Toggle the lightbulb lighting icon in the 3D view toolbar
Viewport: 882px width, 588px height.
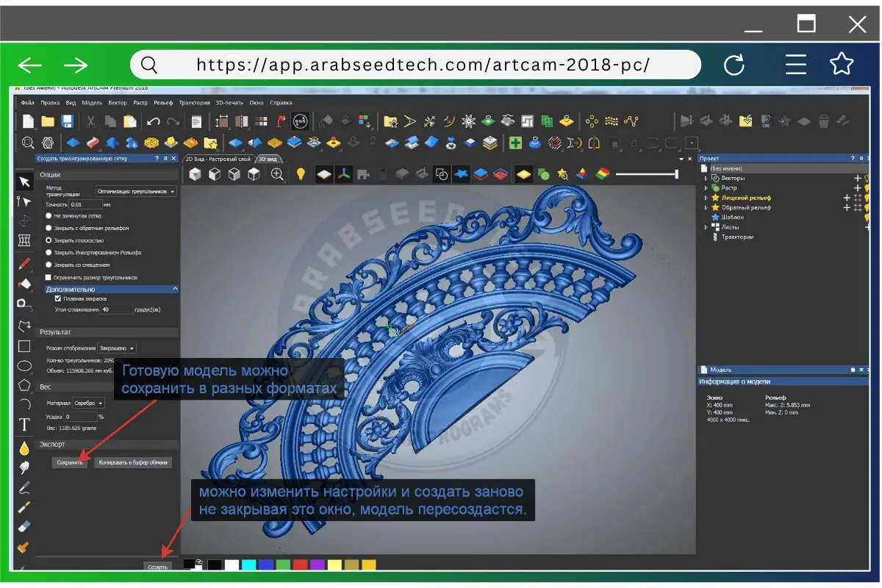point(301,174)
